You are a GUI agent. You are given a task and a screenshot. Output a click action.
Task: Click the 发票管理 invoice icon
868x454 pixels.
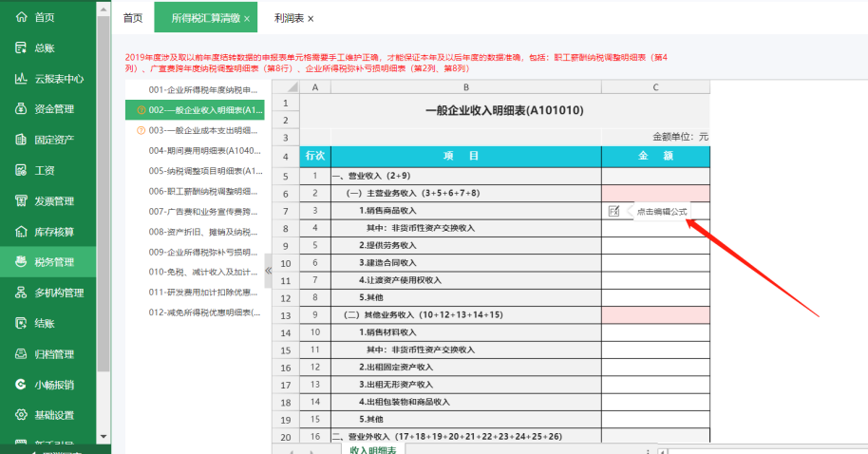tap(20, 201)
